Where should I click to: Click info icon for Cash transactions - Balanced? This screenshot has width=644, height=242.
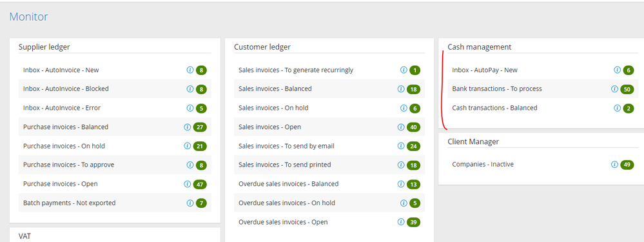[617, 108]
